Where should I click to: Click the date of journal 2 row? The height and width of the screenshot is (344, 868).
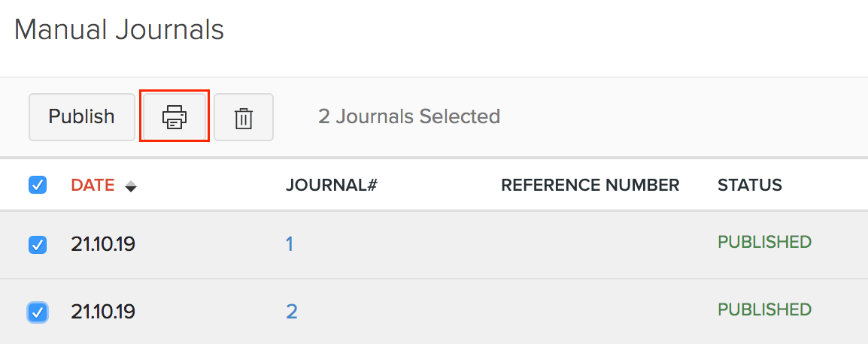pos(102,311)
